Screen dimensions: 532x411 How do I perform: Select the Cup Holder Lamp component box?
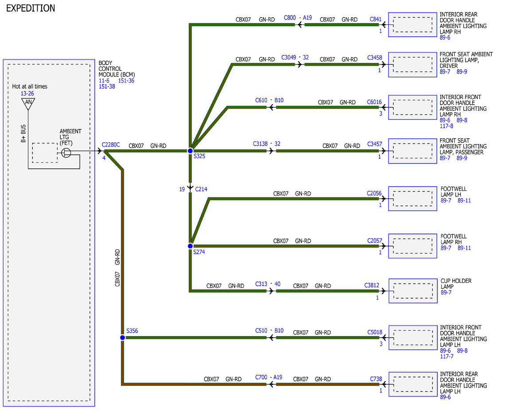click(413, 291)
